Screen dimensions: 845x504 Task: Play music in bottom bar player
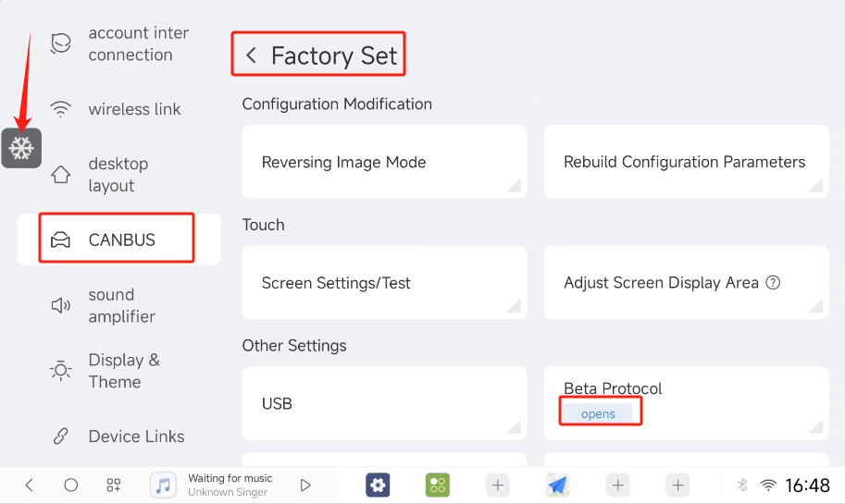coord(305,485)
